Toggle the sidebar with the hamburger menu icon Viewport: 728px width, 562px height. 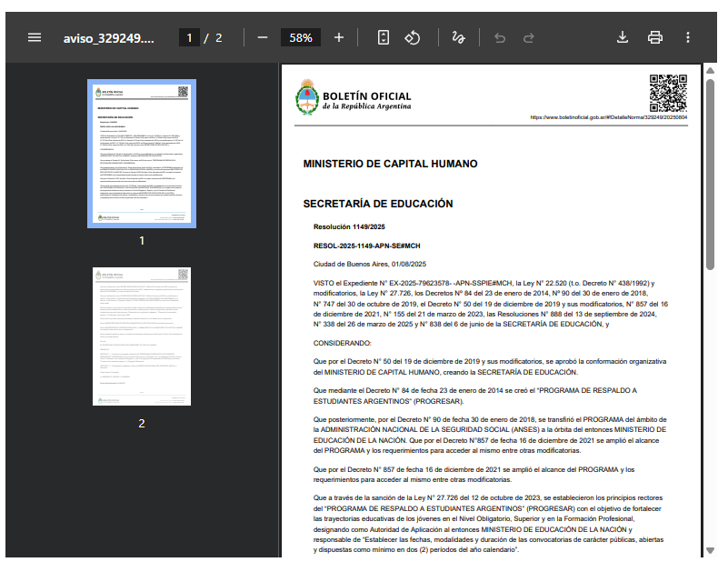click(x=35, y=37)
